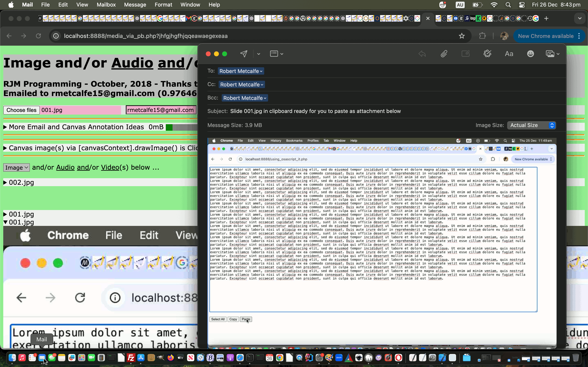Click the send message paper plane icon
Screen dimensions: 588x367
click(244, 54)
